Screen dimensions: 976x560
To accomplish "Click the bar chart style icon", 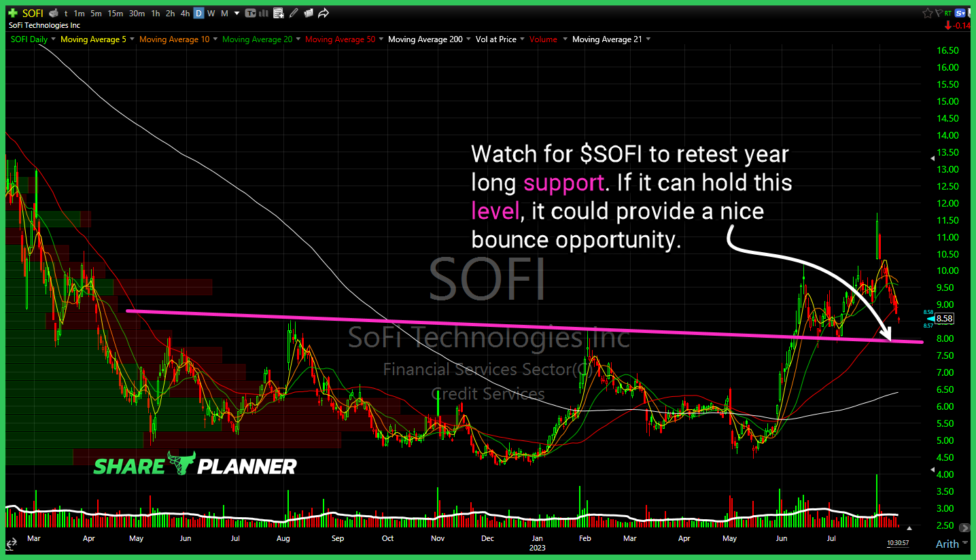I will coord(263,13).
